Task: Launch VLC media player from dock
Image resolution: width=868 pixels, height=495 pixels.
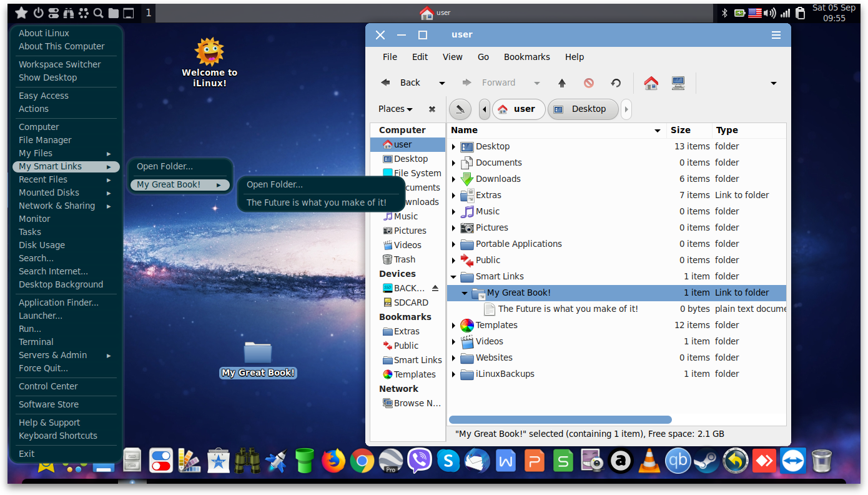Action: [x=649, y=461]
